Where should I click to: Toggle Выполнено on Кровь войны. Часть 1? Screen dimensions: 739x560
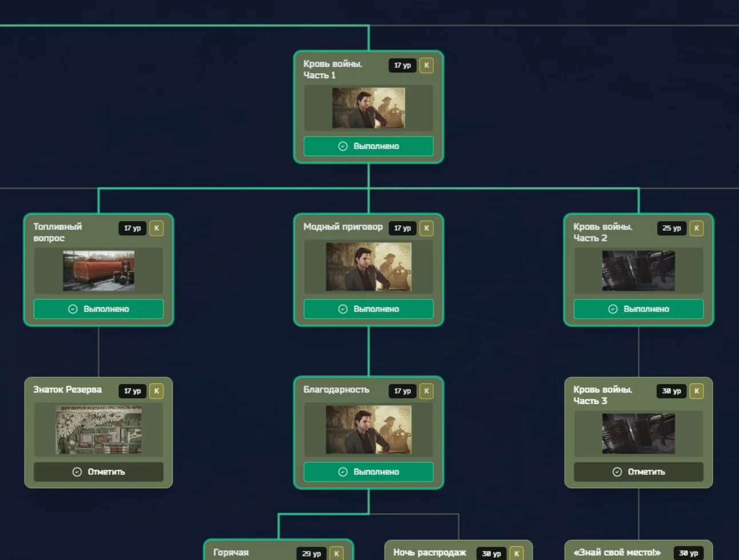tap(369, 146)
